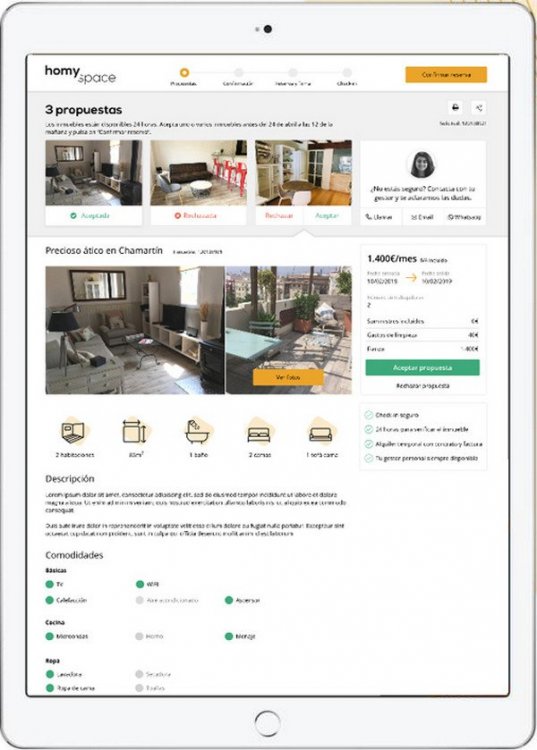Select the Propuestas step in progress bar

[x=184, y=73]
